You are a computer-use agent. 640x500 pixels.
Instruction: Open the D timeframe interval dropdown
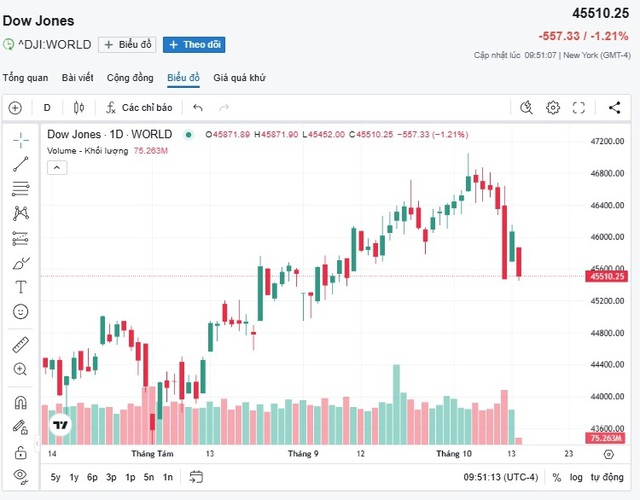(46, 108)
